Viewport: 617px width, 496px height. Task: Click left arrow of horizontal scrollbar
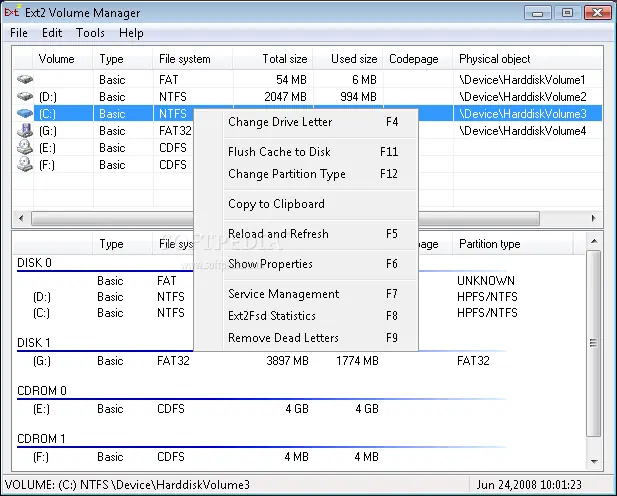21,218
